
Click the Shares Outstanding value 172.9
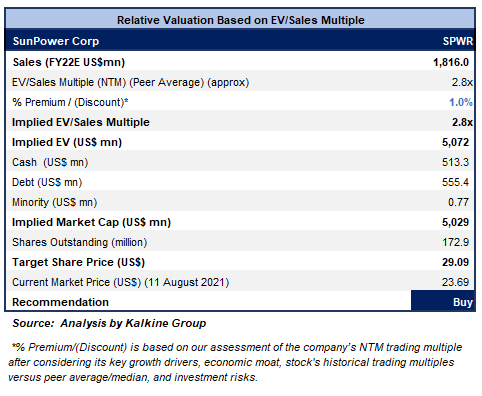click(455, 242)
